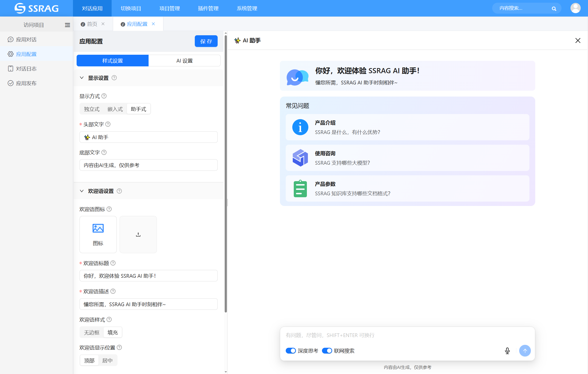Select 无边框 welcome style
588x374 pixels.
pyautogui.click(x=92, y=332)
